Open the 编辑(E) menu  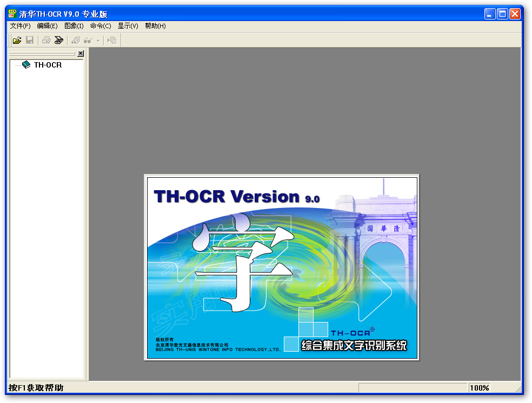[x=47, y=26]
